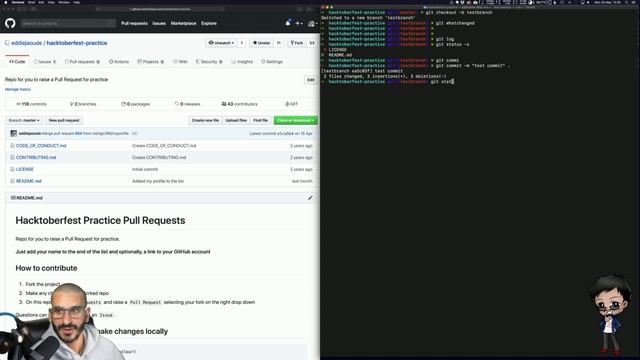This screenshot has width=640, height=360.
Task: Focus the 'Search or jump to' field
Action: (x=68, y=23)
